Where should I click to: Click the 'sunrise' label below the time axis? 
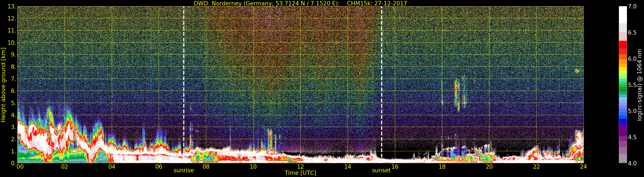(x=184, y=171)
